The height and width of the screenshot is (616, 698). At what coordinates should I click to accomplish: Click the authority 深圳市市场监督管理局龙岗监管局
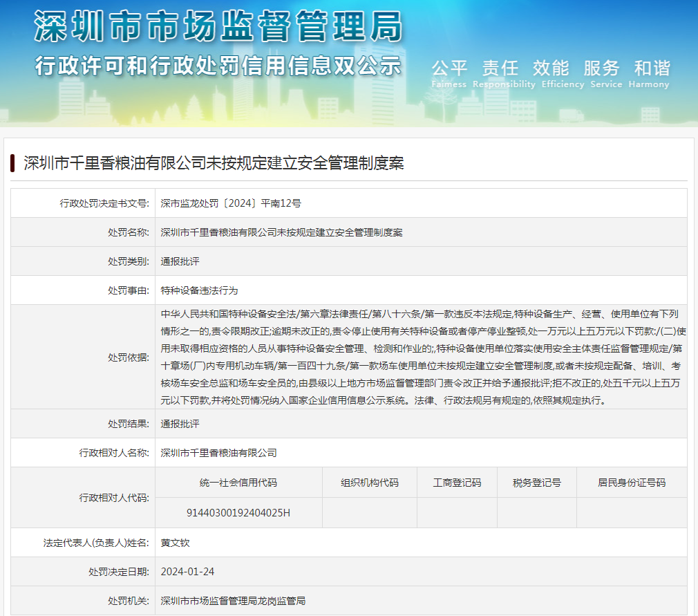233,601
